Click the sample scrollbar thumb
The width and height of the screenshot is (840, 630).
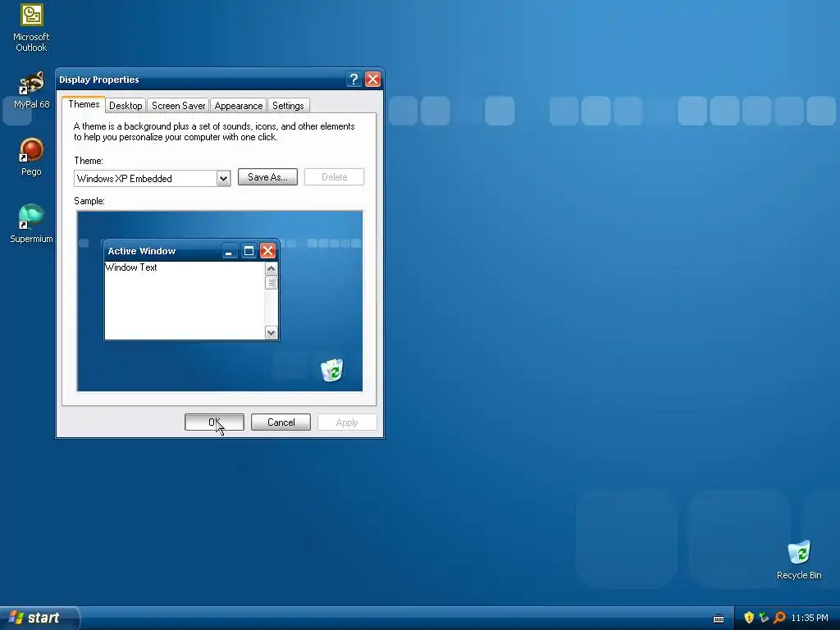point(271,282)
